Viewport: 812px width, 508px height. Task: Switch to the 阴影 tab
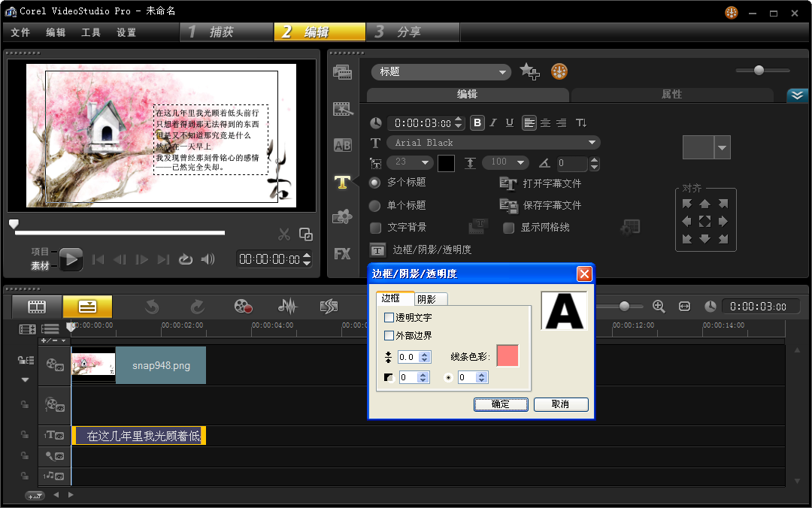pyautogui.click(x=427, y=298)
